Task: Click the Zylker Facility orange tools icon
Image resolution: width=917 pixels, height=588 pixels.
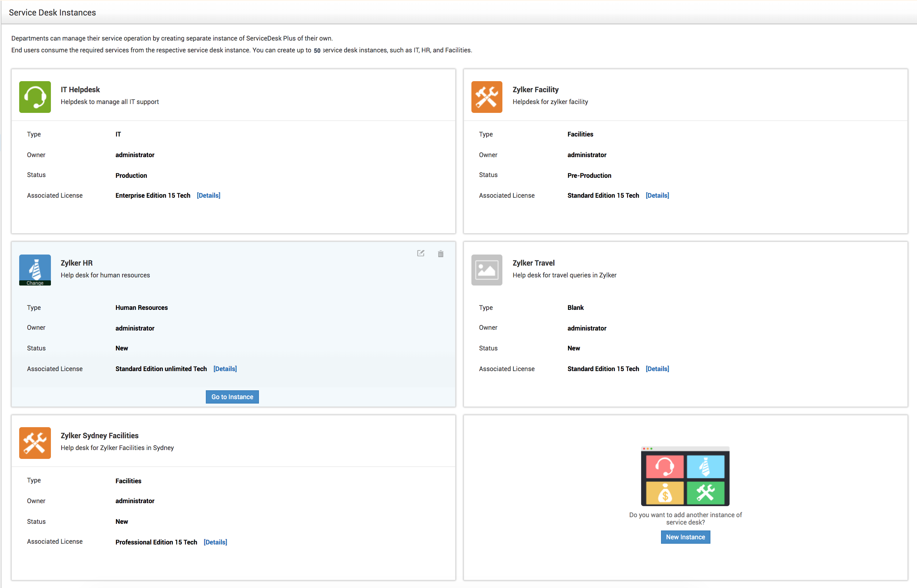Action: pos(487,97)
